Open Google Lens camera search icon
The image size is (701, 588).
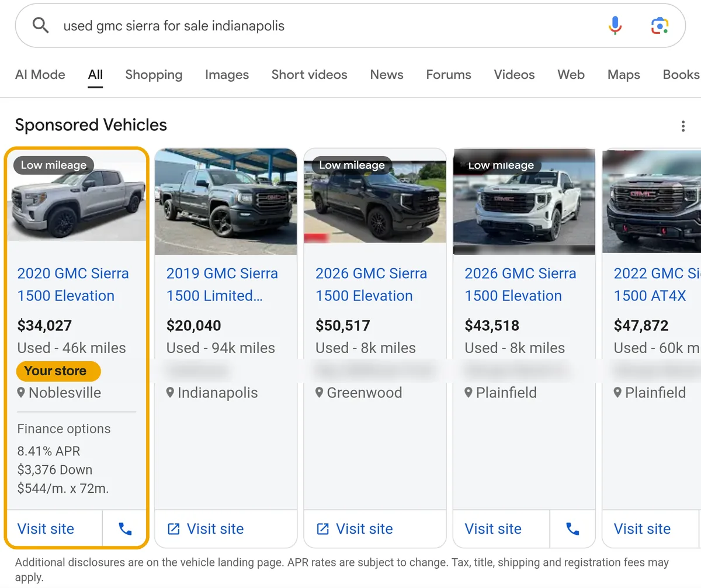click(x=660, y=26)
